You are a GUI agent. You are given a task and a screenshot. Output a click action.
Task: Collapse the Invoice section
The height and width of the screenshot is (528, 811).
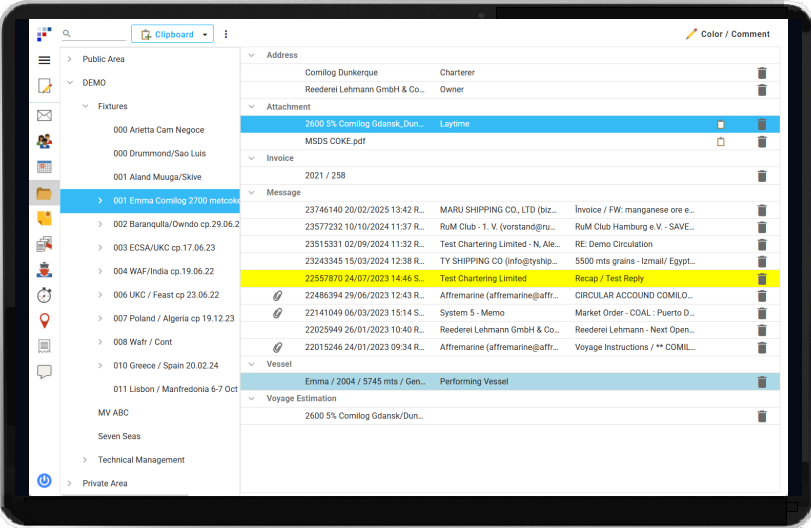(x=252, y=158)
